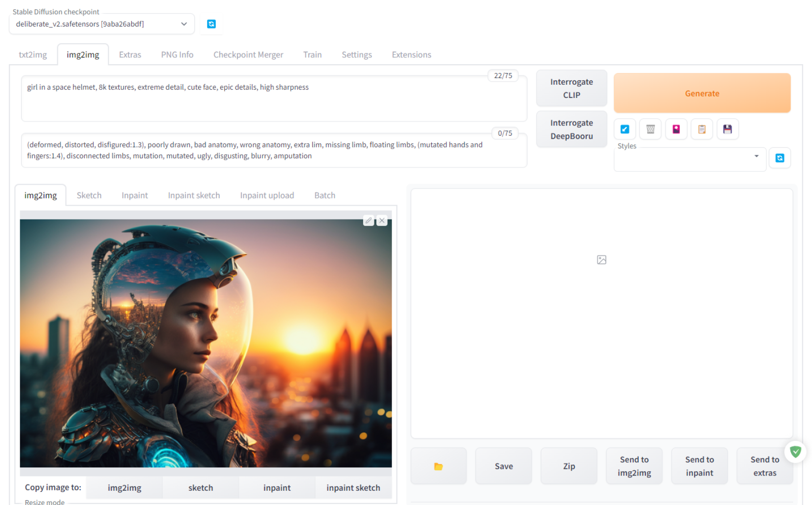The width and height of the screenshot is (812, 505).
Task: Go to the Checkpoint Merger tab
Action: point(248,54)
